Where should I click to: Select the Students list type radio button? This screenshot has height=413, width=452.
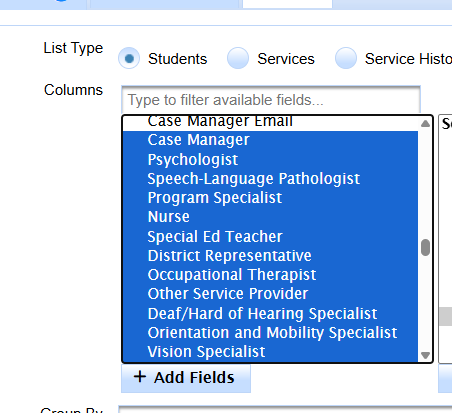pos(129,58)
